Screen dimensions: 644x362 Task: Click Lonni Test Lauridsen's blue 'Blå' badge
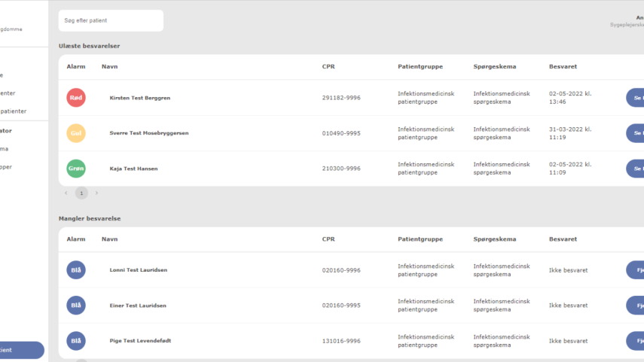pyautogui.click(x=76, y=270)
